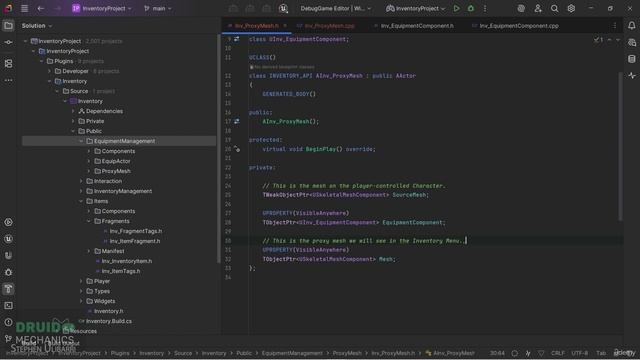The width and height of the screenshot is (640, 360).
Task: Jump to the next highlighted problem arrow
Action: click(x=617, y=40)
